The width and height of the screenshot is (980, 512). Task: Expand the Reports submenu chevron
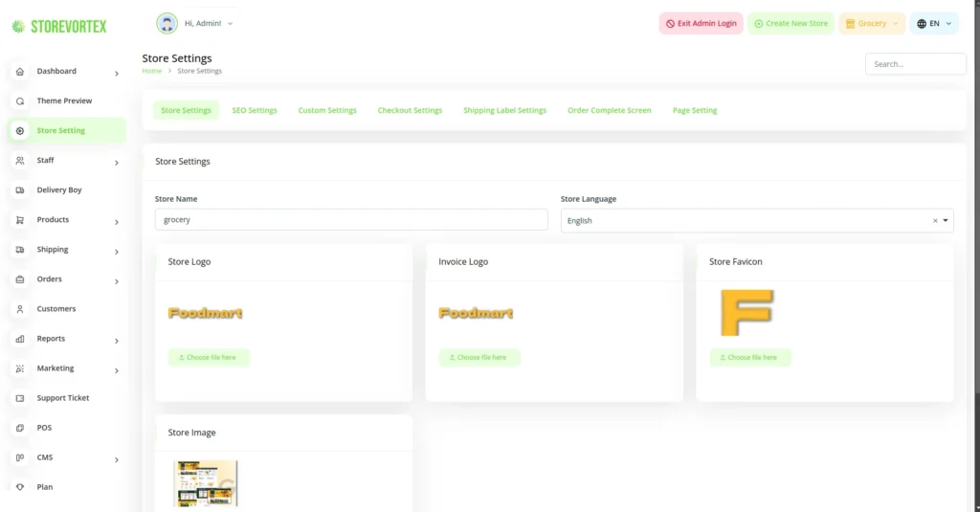tap(116, 341)
